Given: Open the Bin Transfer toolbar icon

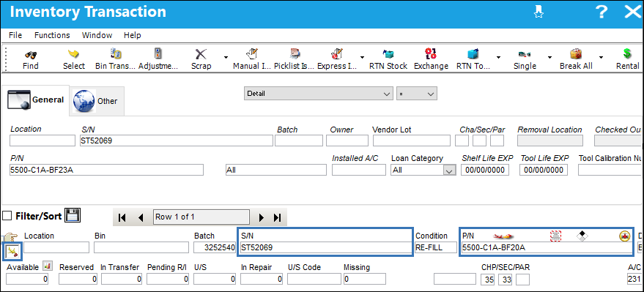Looking at the screenshot, I should (115, 53).
